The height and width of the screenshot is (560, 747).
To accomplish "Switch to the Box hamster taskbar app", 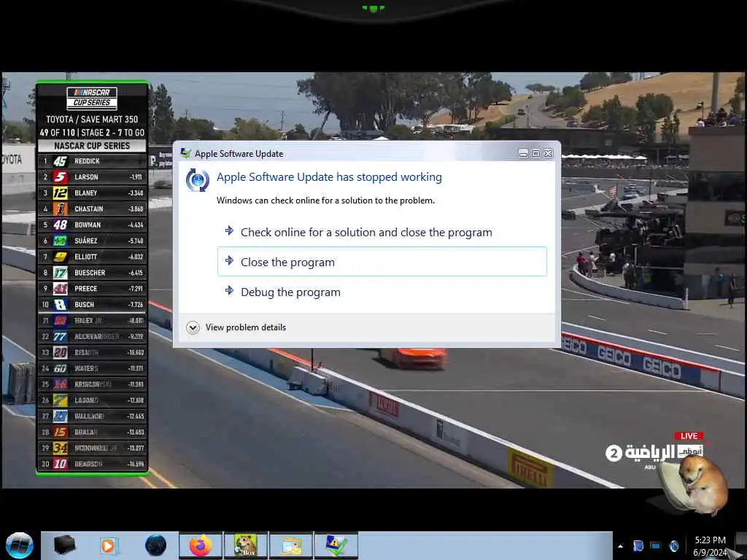I will click(246, 545).
